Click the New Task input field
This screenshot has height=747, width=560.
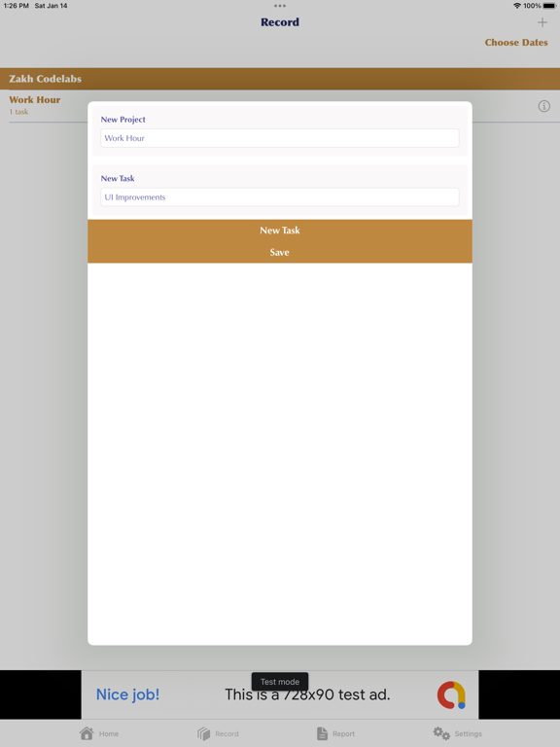pyautogui.click(x=280, y=197)
